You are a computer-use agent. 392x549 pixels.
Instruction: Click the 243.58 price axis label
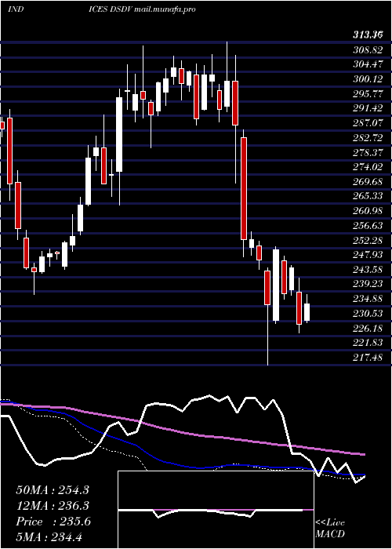[x=368, y=270]
